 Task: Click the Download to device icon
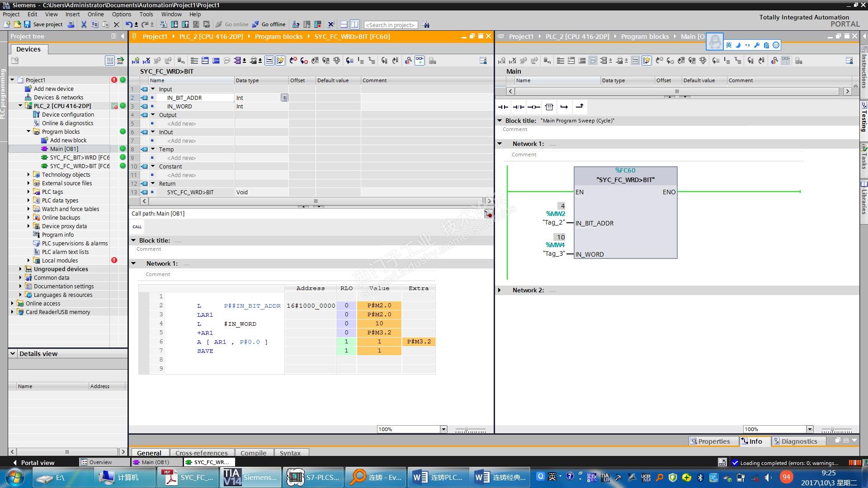[x=174, y=24]
